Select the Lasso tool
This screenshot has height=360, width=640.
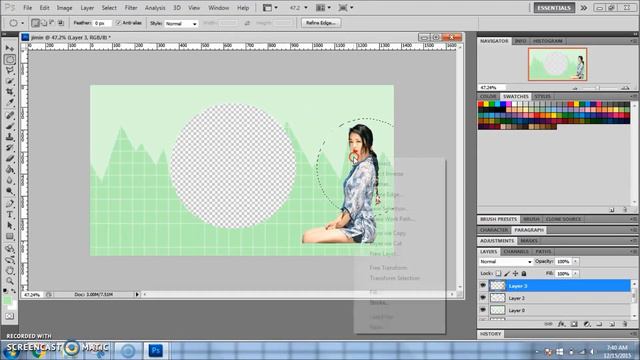(10, 70)
